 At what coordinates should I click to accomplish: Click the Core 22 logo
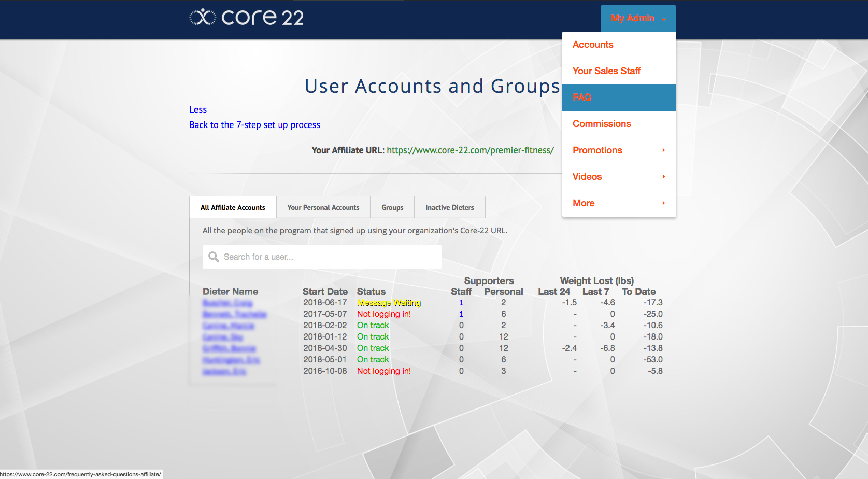[x=247, y=18]
